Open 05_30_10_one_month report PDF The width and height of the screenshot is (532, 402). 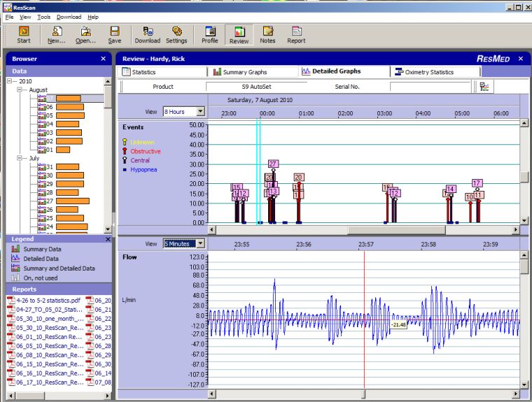pos(45,319)
